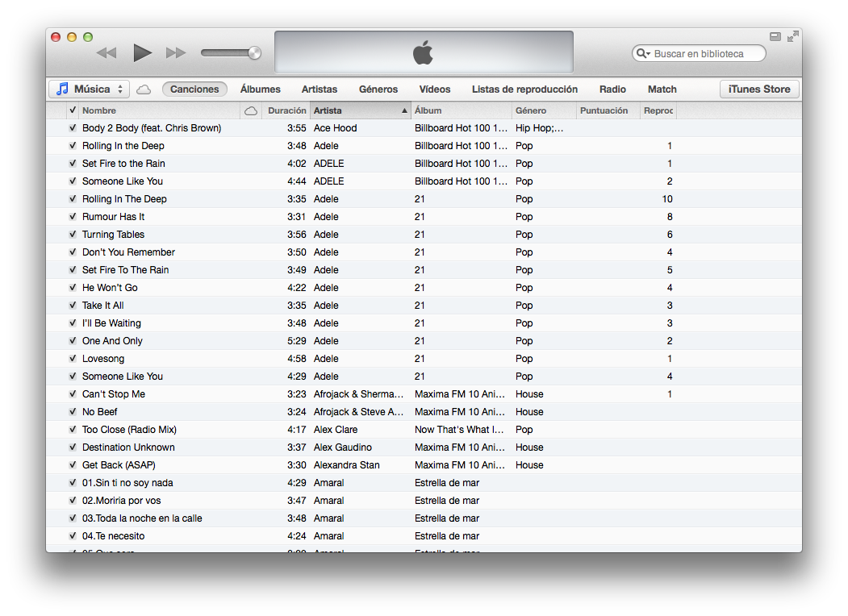Image resolution: width=848 pixels, height=616 pixels.
Task: Start playback with the Play button
Action: pos(142,53)
